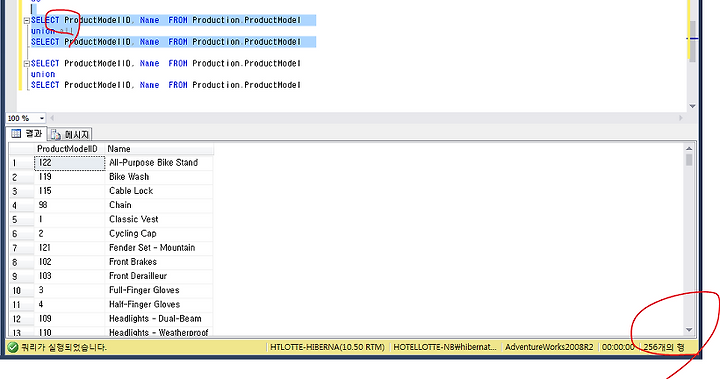720x379 pixels.
Task: Select cell with ProductModelID 102
Action: (69, 262)
